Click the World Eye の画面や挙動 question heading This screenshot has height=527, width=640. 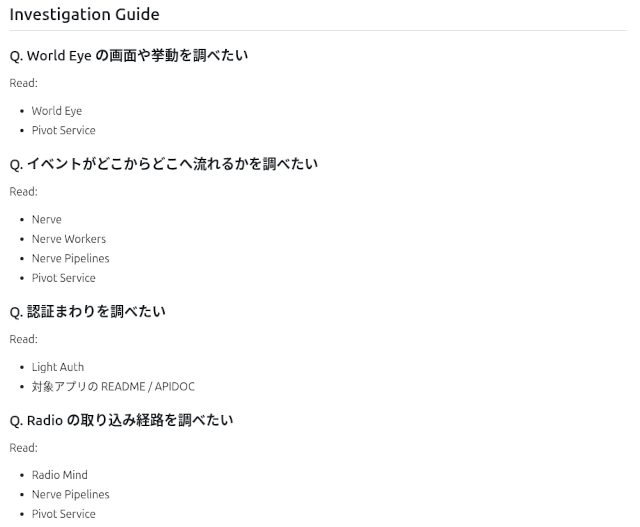[x=128, y=56]
